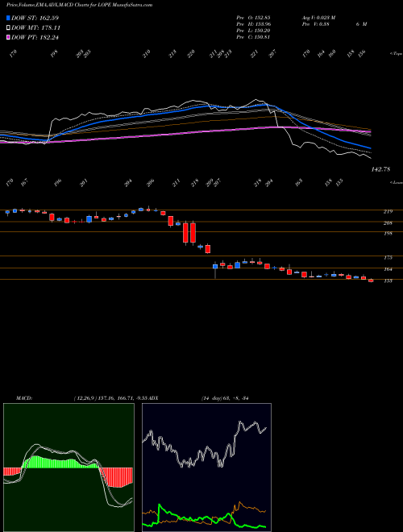Viewport: 403px width, 532px height.
Task: Click the '<-Lows' label
Action: pos(396,182)
